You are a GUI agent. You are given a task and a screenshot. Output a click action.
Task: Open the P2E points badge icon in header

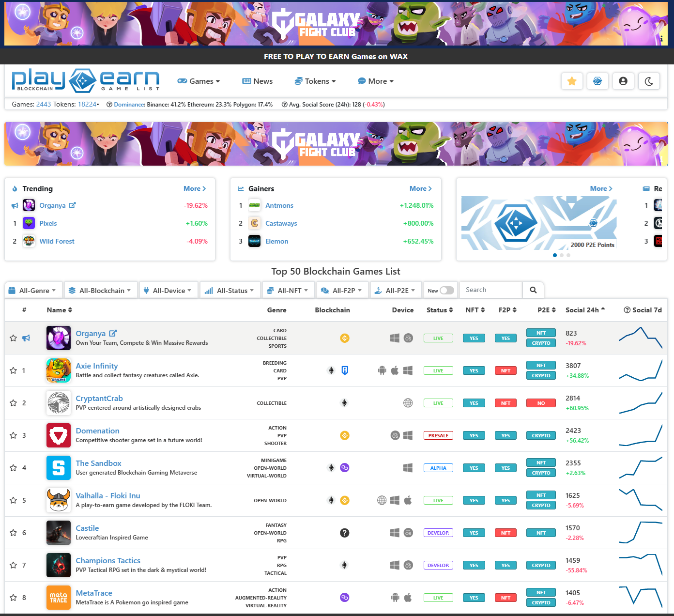tap(597, 81)
